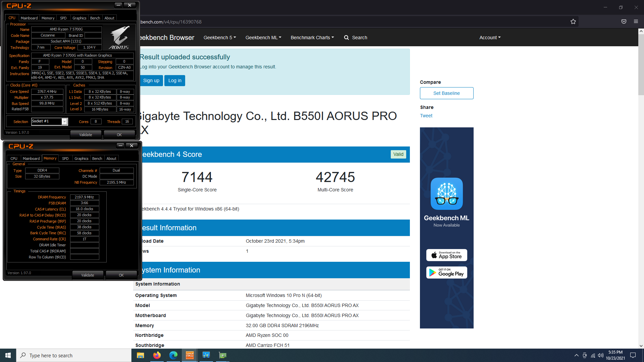Open the blue monitor app in taskbar
644x362 pixels.
206,355
